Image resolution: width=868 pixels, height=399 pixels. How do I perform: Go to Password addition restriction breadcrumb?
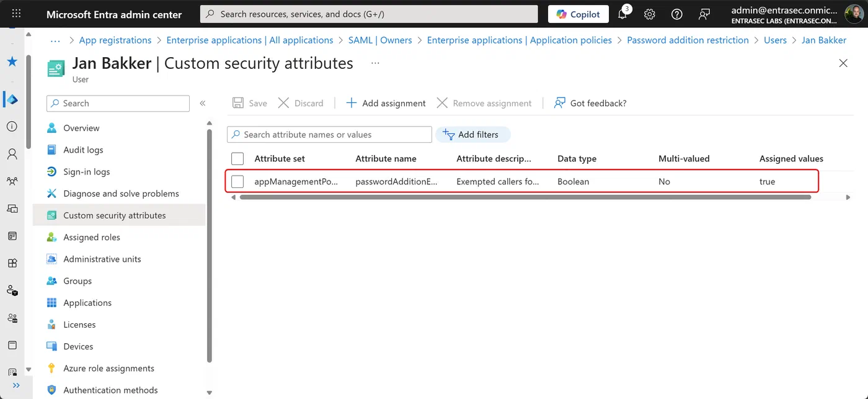688,40
